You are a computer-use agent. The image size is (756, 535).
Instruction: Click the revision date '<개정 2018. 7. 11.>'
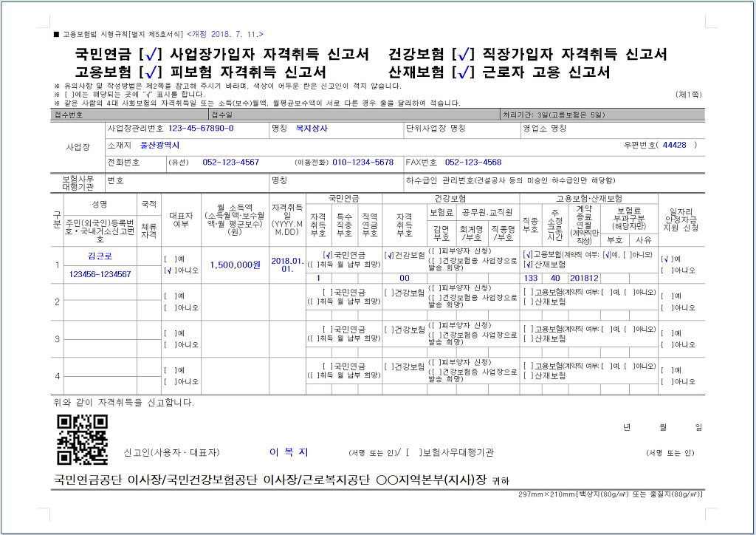pyautogui.click(x=224, y=34)
